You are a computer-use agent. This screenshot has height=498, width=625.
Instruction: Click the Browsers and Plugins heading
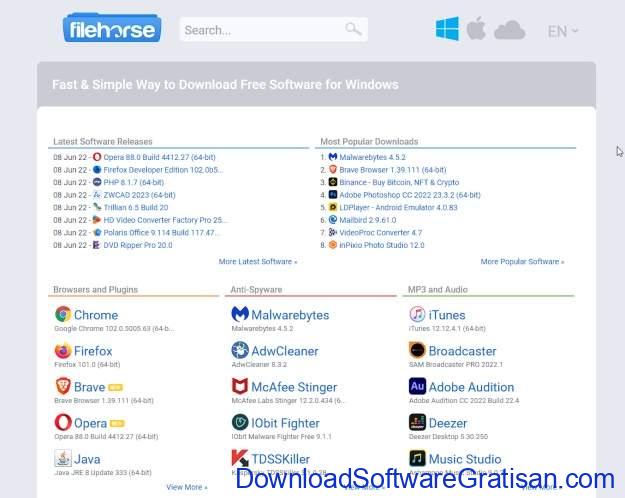[95, 289]
